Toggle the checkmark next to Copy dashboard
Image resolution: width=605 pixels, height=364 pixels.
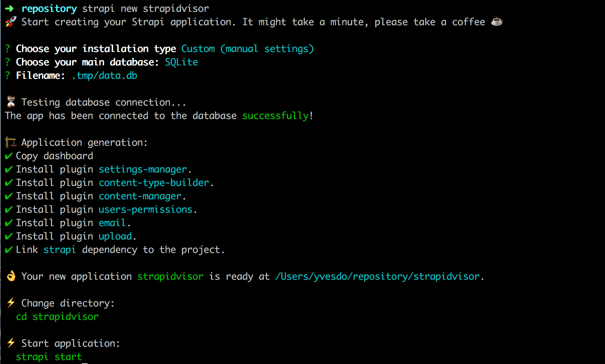(x=9, y=156)
